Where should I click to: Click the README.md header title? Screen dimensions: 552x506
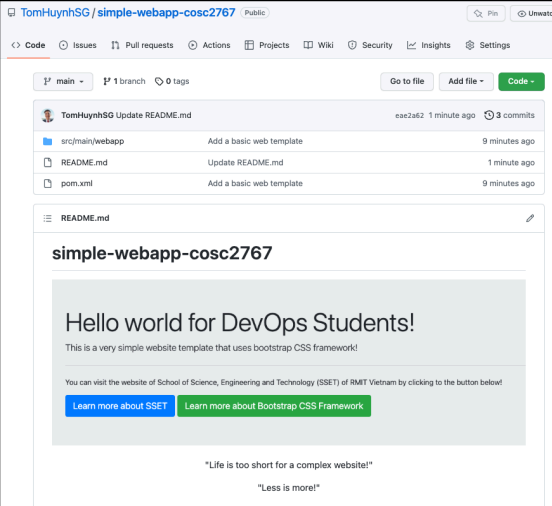[85, 218]
